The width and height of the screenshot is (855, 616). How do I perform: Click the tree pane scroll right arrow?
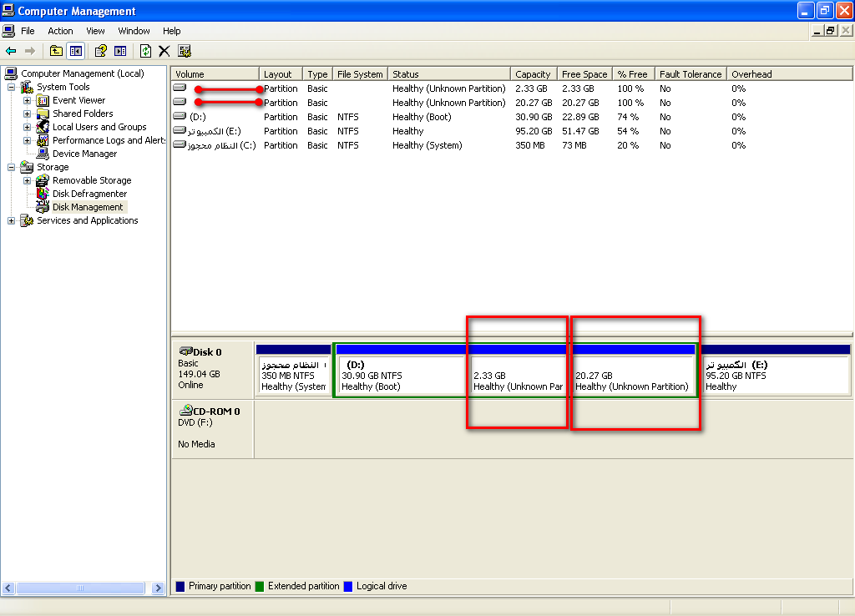[x=158, y=588]
